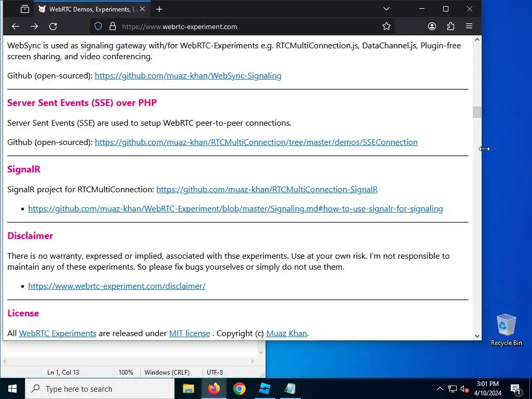
Task: Select the WebRTC Demos, Experiments tab
Action: pyautogui.click(x=91, y=9)
